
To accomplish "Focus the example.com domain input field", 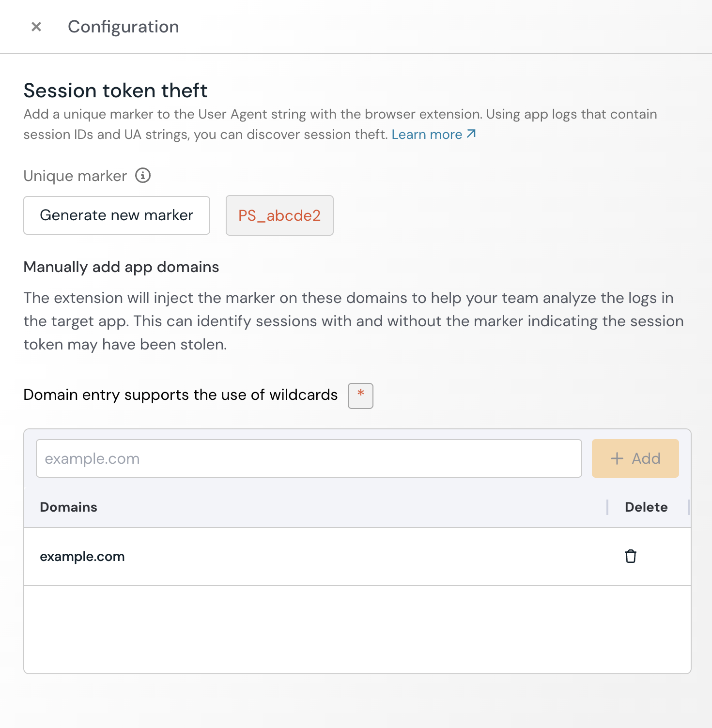I will (x=309, y=458).
